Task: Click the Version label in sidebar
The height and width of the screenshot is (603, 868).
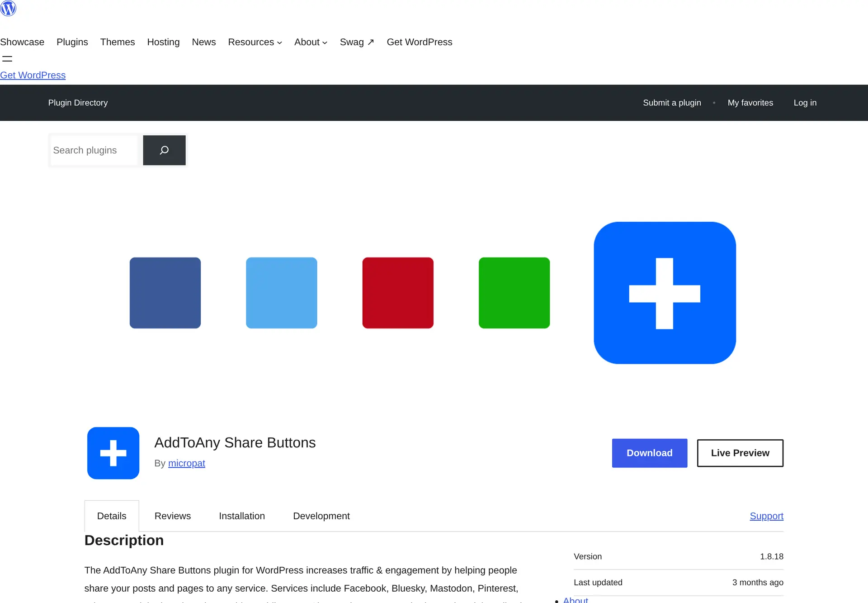Action: point(588,556)
